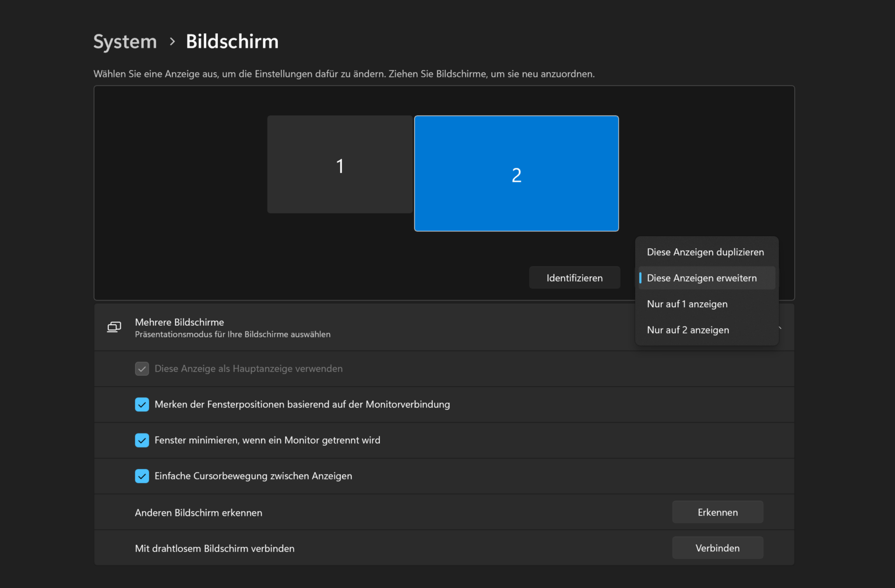The width and height of the screenshot is (895, 588).
Task: Select Diese Anzeigen erweitern
Action: point(702,278)
